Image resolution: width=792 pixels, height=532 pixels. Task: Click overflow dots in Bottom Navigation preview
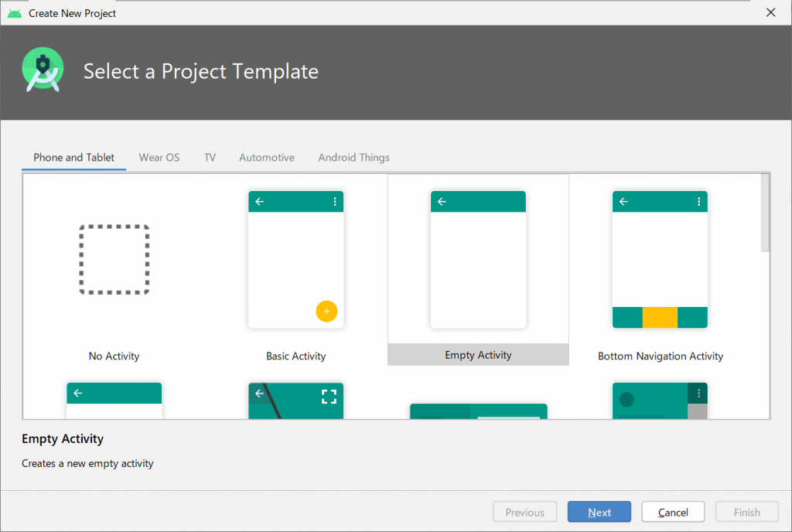coord(698,202)
